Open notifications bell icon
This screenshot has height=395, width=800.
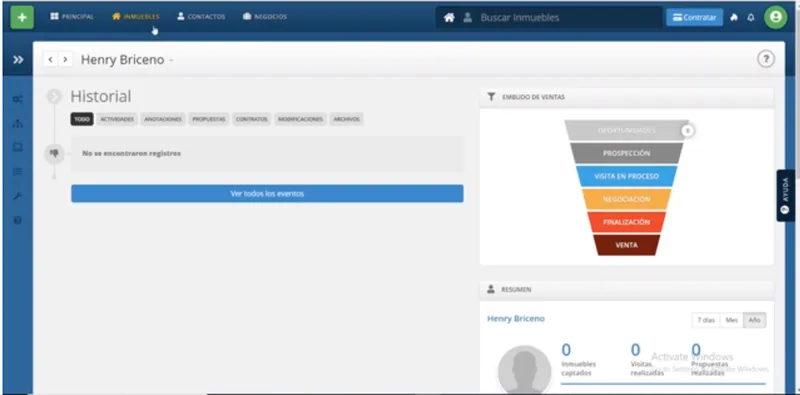click(751, 17)
